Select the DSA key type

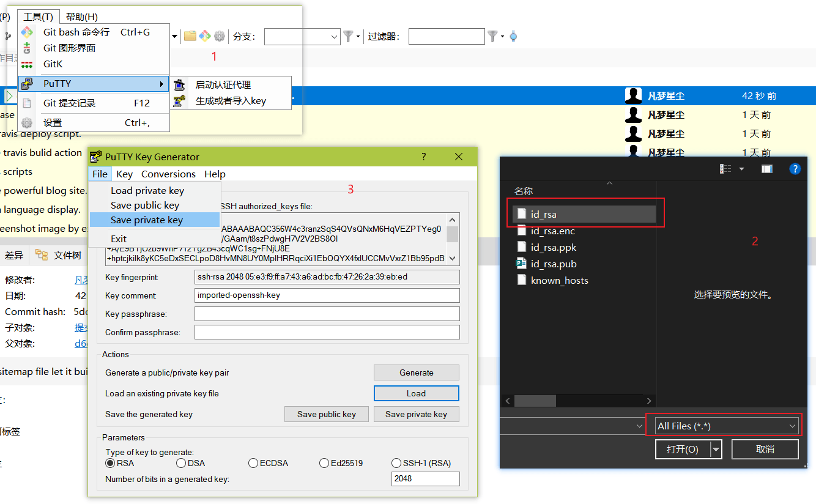pos(181,463)
